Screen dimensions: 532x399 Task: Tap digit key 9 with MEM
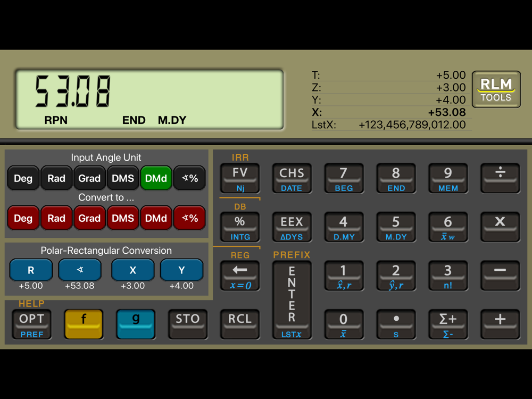(x=448, y=178)
